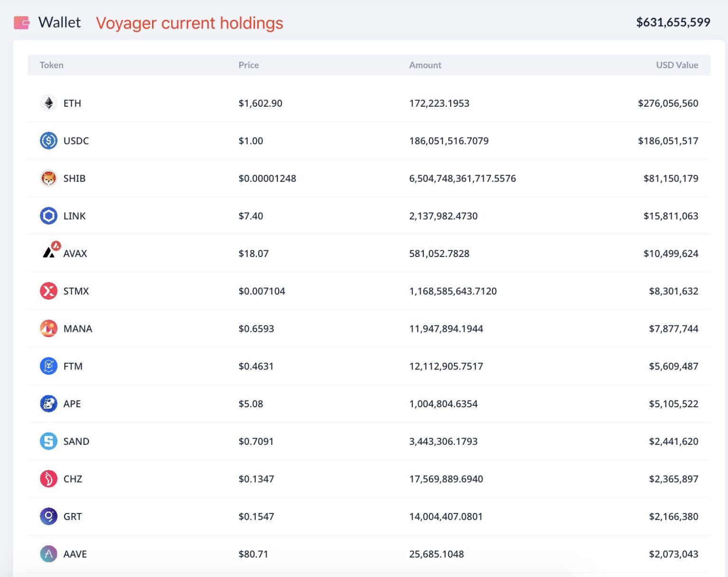
Task: Click the MANA token icon
Action: [x=48, y=329]
